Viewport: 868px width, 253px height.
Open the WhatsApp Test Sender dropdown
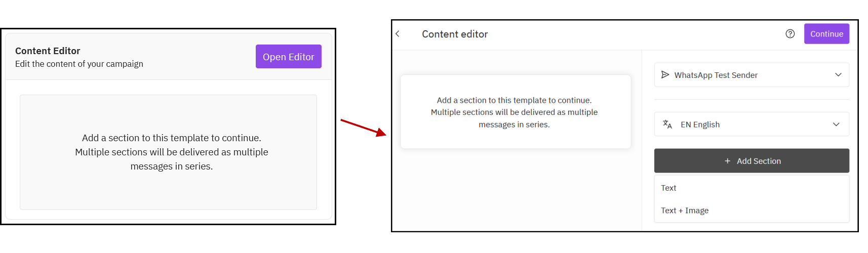point(752,75)
